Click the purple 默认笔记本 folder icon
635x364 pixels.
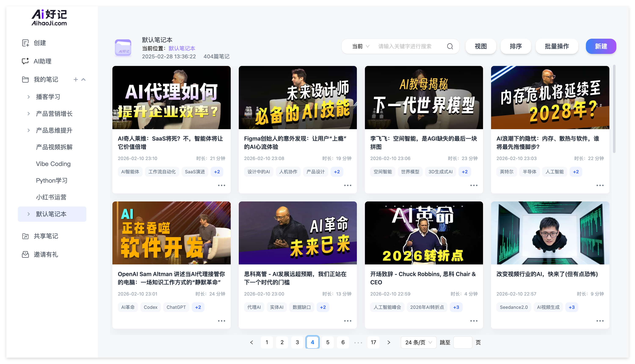(123, 48)
